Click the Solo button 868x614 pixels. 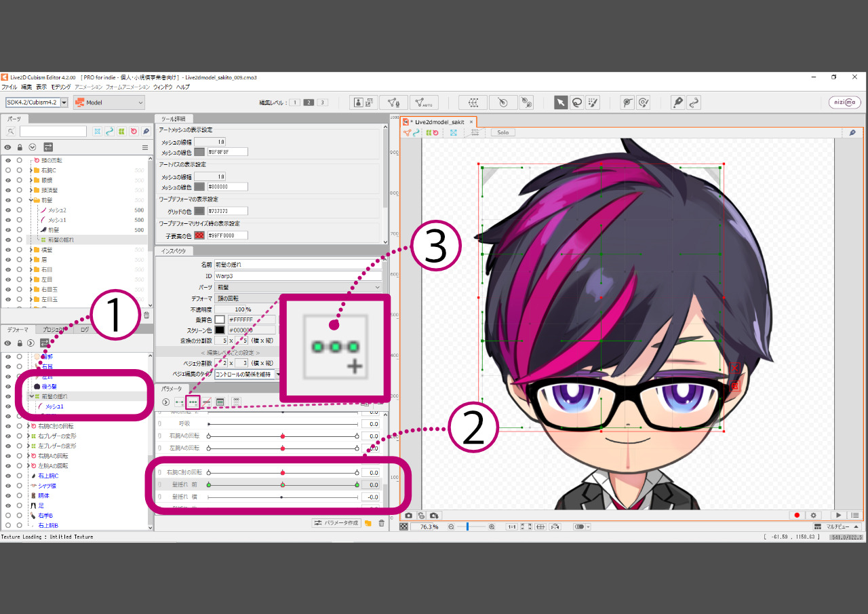[503, 133]
